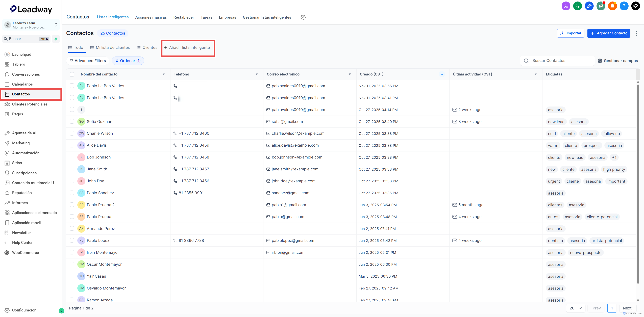Open the three-dot more options menu
The width and height of the screenshot is (644, 317).
[636, 33]
